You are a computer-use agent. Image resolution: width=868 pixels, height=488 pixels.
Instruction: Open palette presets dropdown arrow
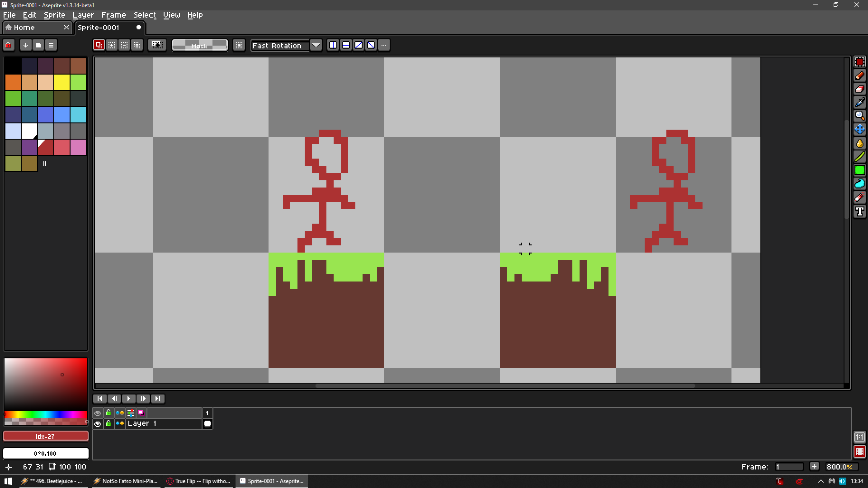point(26,45)
